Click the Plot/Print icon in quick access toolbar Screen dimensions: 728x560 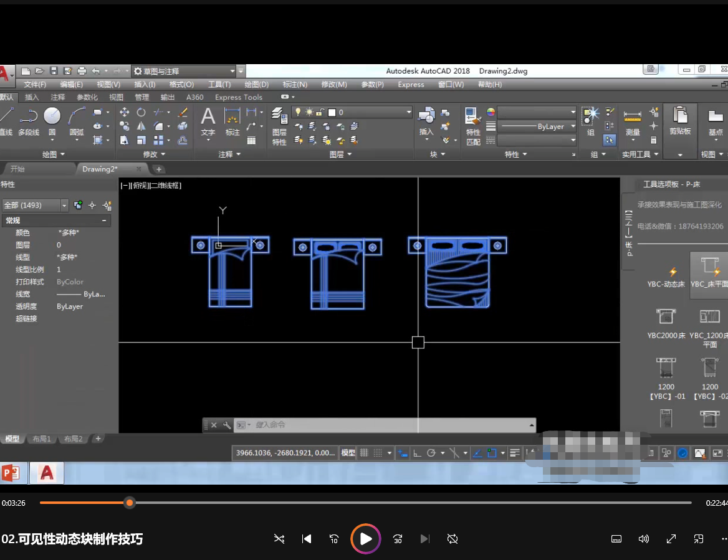point(82,71)
